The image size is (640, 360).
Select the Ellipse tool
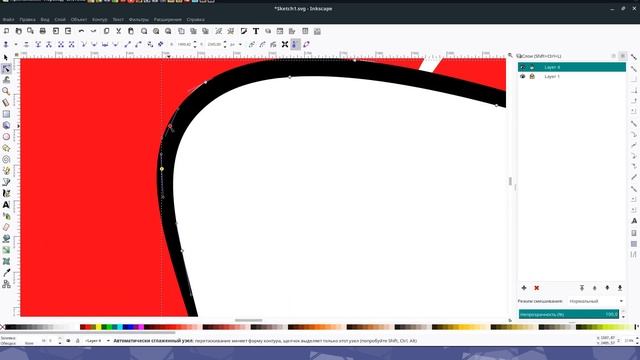[6, 137]
